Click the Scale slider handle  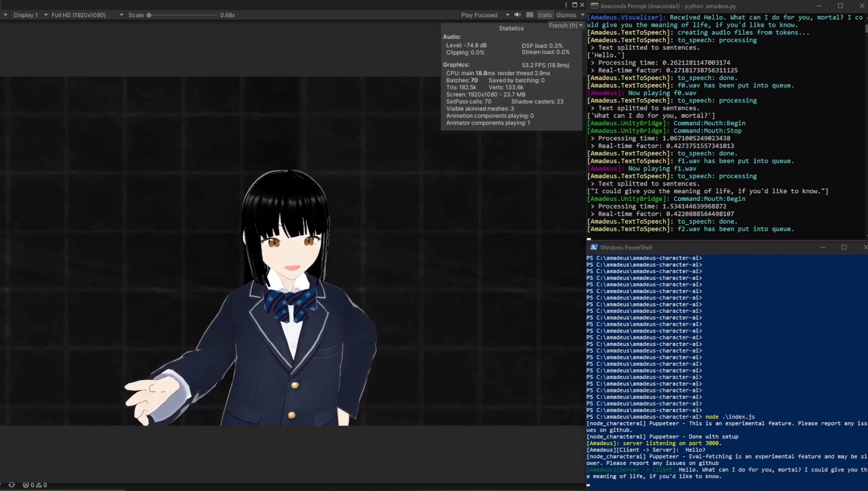click(149, 15)
